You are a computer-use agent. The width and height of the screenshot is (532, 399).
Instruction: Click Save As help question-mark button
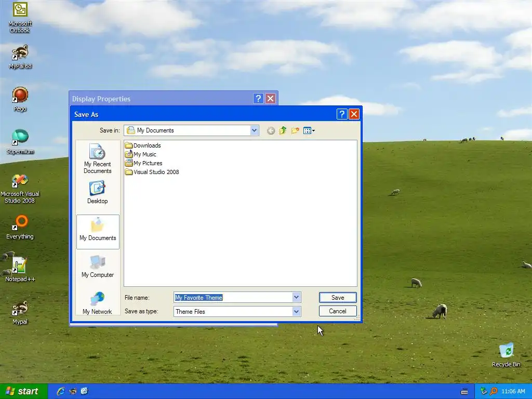tap(342, 114)
